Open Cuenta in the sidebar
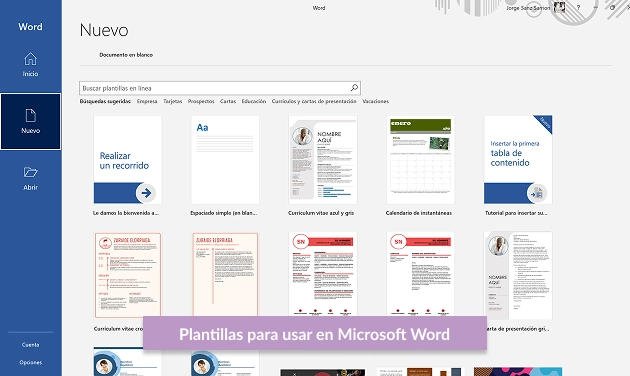This screenshot has height=376, width=630. [x=31, y=345]
